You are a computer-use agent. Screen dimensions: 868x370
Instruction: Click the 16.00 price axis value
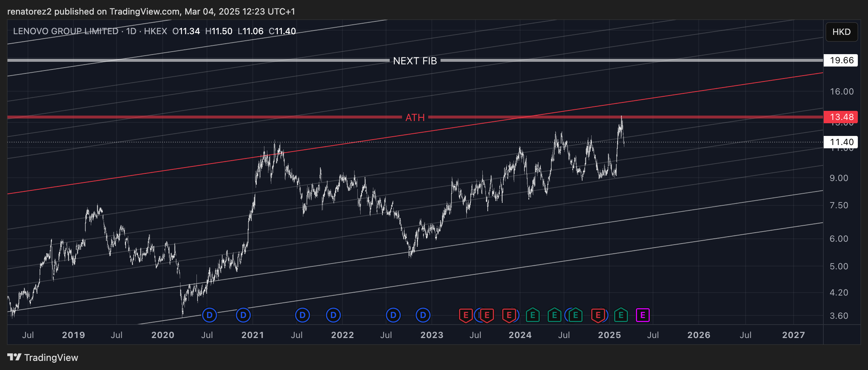coord(841,92)
